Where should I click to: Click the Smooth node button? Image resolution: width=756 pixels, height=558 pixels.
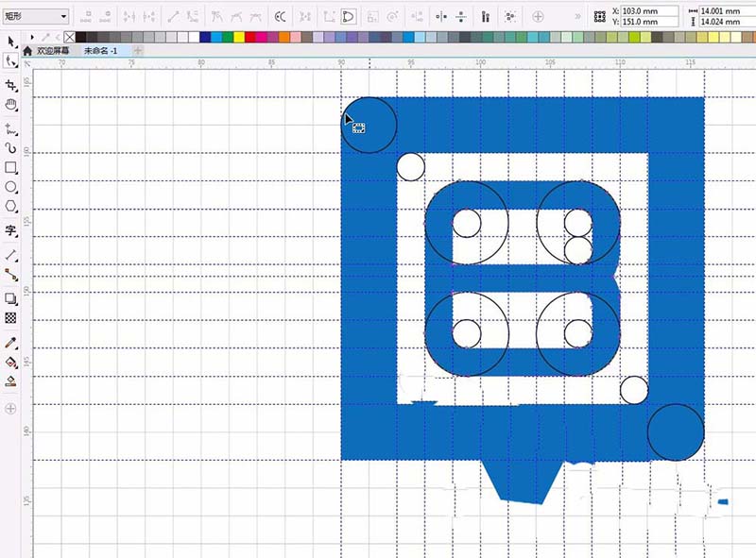[236, 17]
